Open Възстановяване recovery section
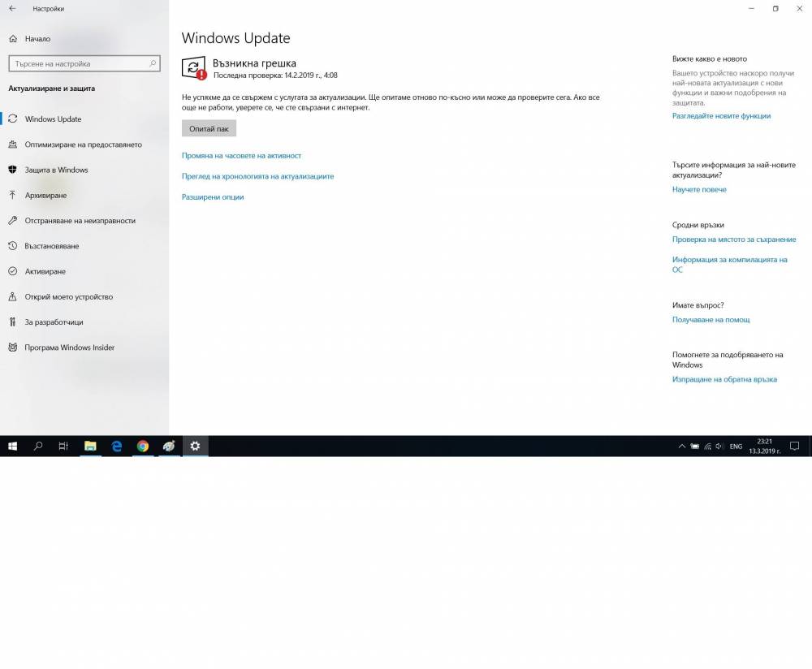The image size is (812, 669). tap(84, 246)
